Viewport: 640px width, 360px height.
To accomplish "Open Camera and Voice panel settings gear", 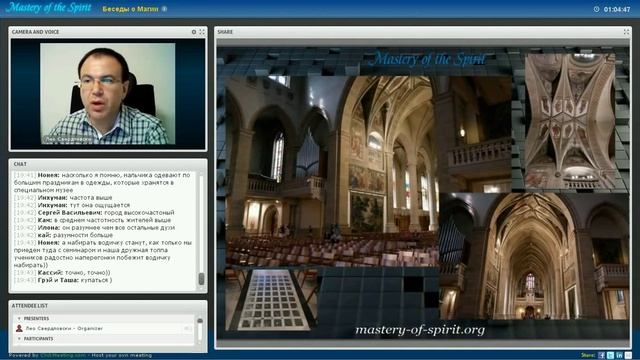I will pos(194,32).
